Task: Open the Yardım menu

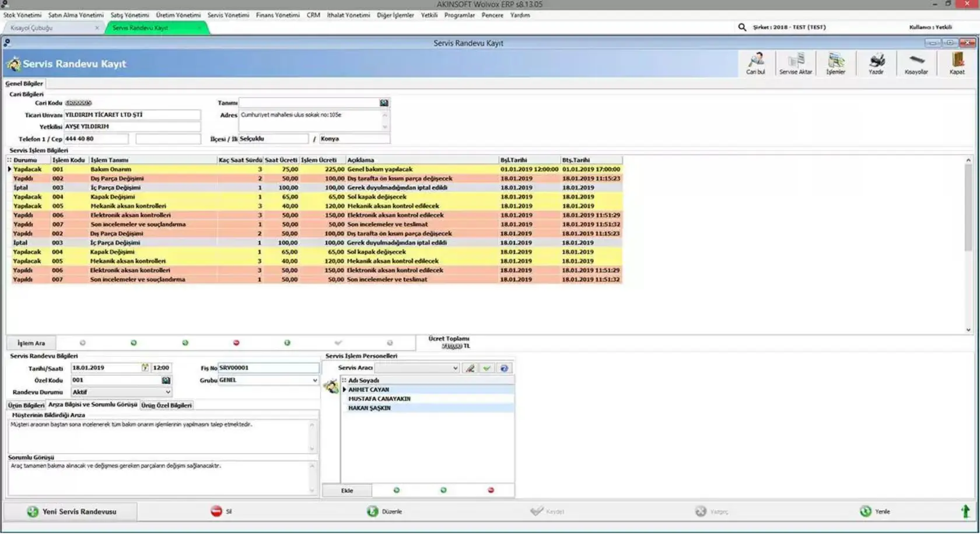Action: pyautogui.click(x=520, y=15)
